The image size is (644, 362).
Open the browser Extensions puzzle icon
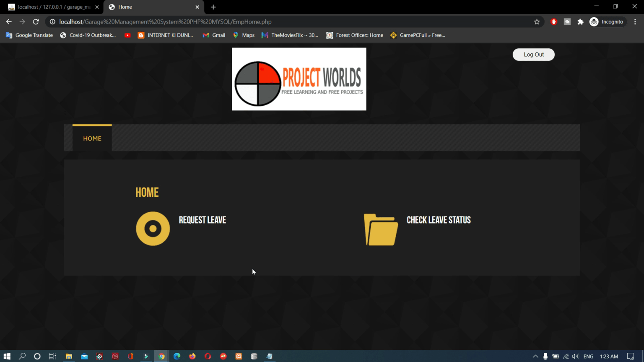tap(580, 21)
